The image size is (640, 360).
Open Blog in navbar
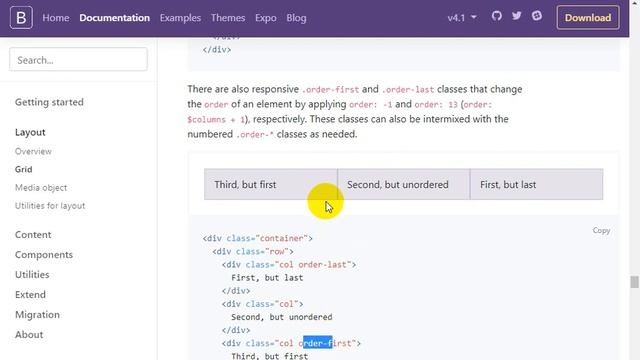click(x=296, y=18)
